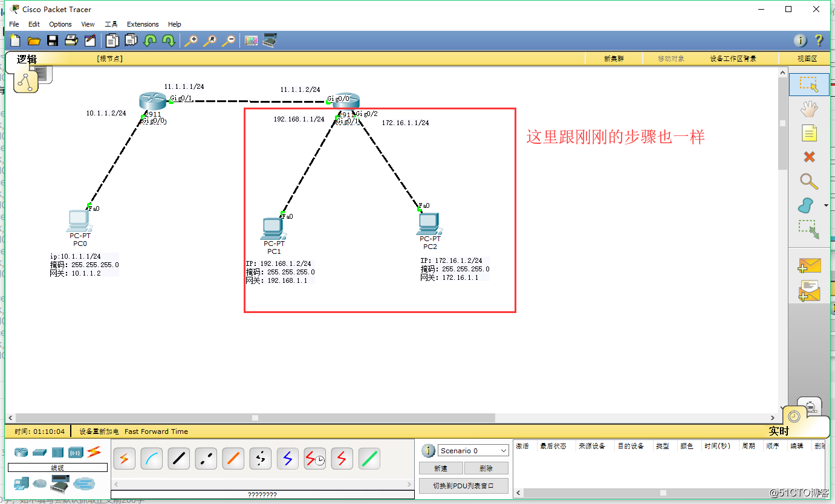835x504 pixels.
Task: Expand the Draw Polygon tool dropdown arrow
Action: (826, 206)
